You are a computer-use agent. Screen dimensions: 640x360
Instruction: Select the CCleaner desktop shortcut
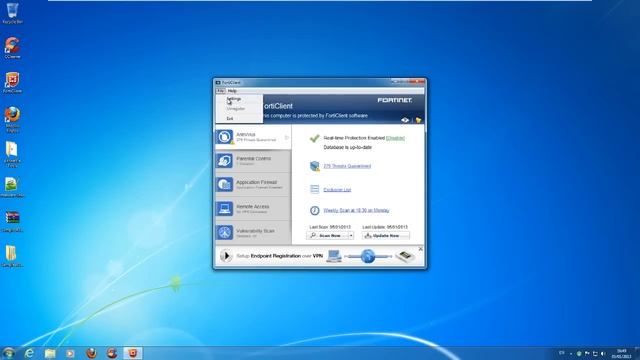(12, 48)
